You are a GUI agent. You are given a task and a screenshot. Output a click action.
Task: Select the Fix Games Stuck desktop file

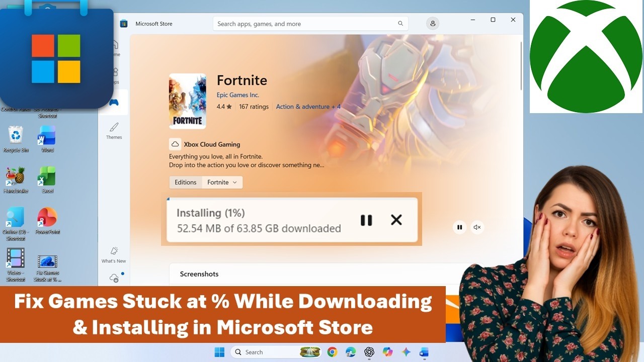point(47,268)
